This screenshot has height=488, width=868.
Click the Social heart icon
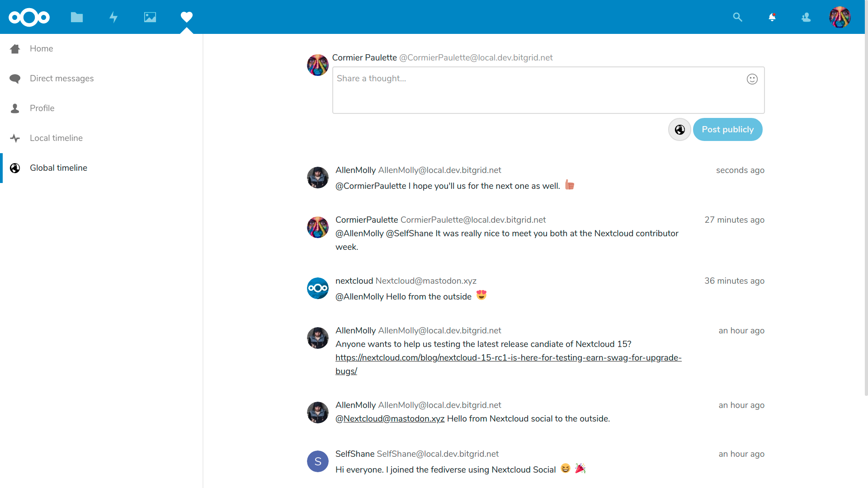187,17
